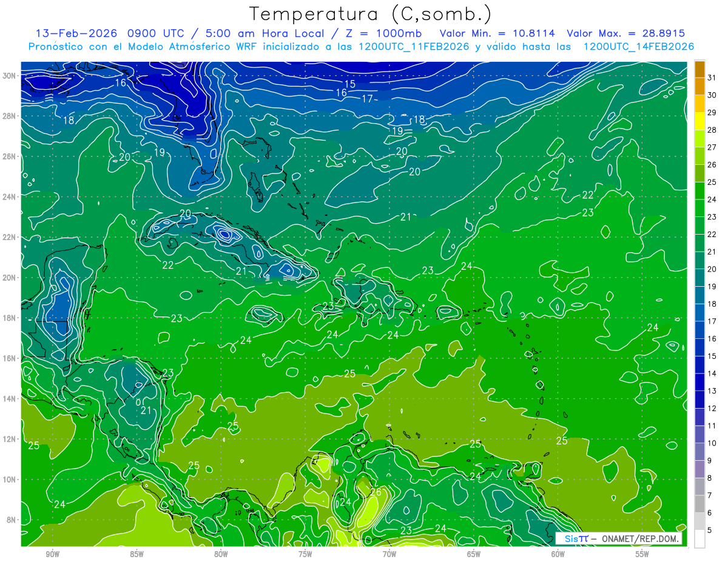Click the 70W longitude axis label
The height and width of the screenshot is (562, 728).
(389, 554)
